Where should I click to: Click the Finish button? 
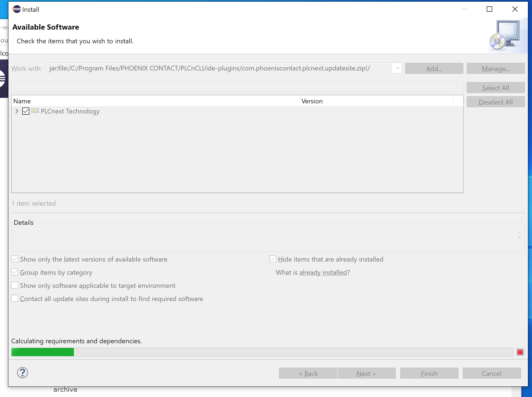tap(429, 373)
